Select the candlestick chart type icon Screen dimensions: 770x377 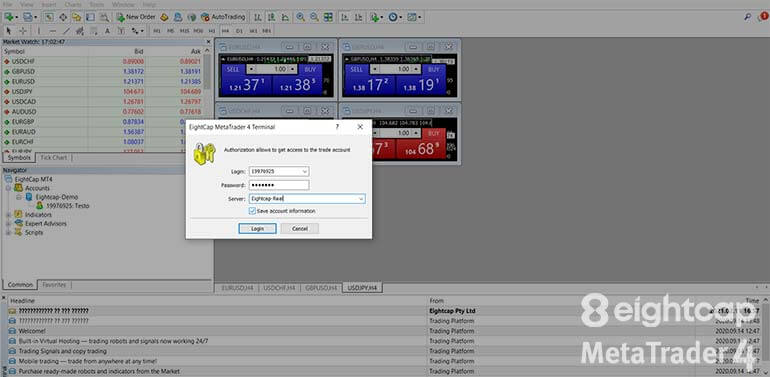click(x=272, y=17)
